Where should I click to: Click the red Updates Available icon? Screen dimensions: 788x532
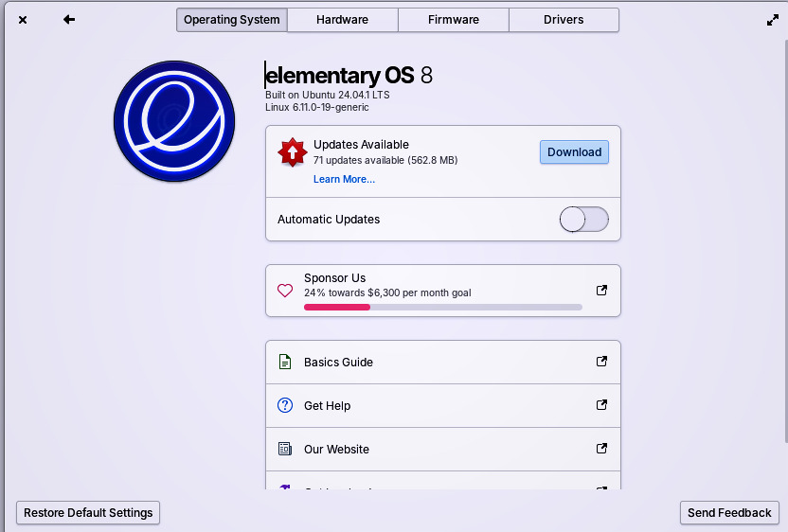click(x=293, y=152)
